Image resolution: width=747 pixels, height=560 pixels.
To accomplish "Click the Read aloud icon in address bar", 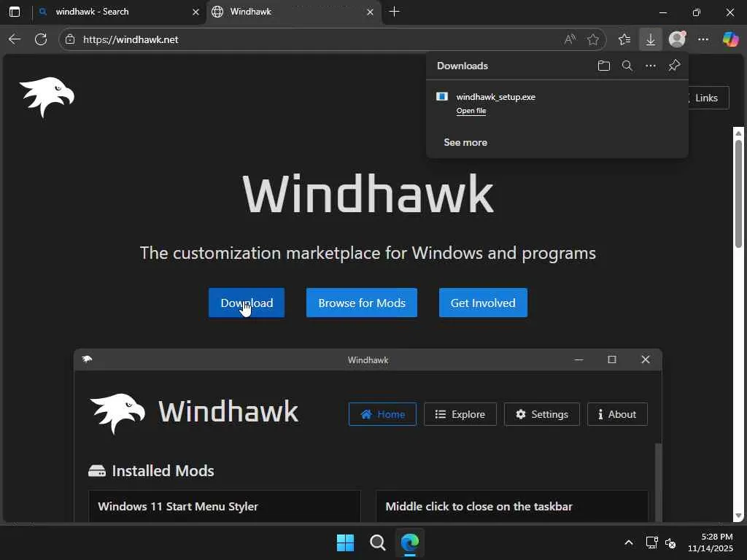I will pyautogui.click(x=570, y=39).
